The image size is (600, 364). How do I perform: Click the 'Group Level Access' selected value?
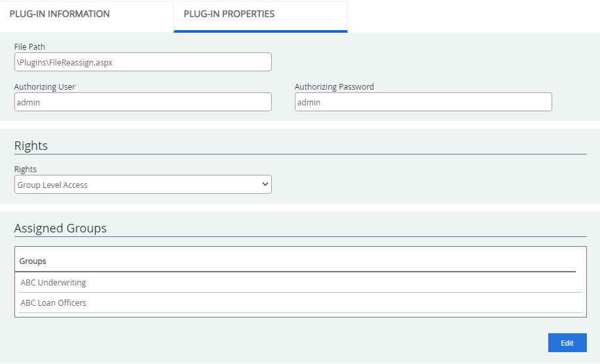pos(52,185)
